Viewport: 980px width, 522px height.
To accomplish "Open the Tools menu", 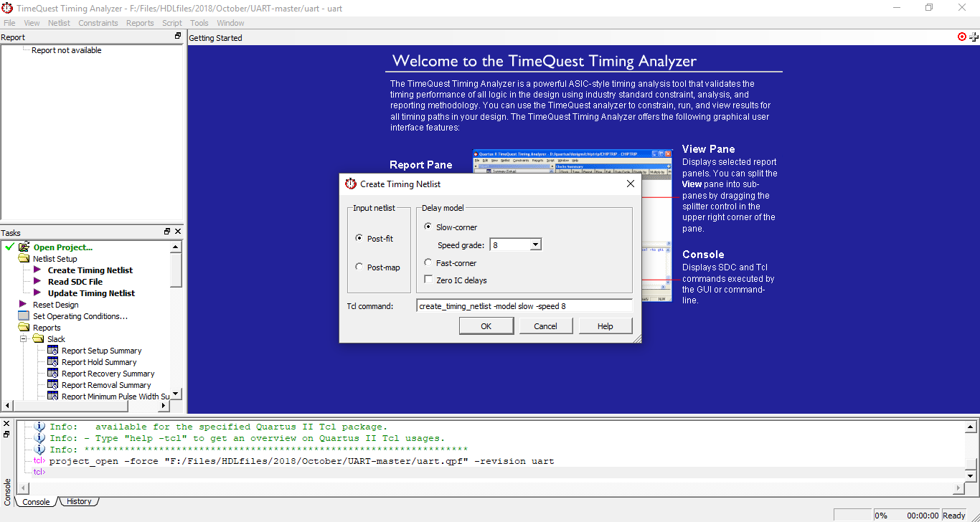I will (x=199, y=23).
